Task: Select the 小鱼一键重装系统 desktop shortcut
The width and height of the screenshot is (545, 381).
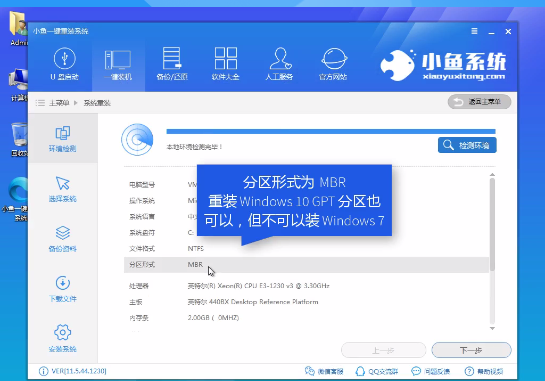Action: point(17,199)
